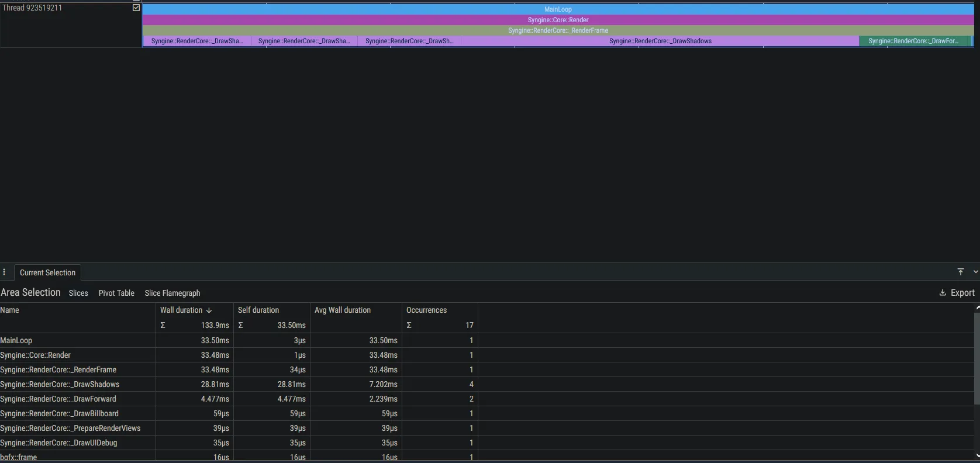Click the Wall duration sort arrow
Image resolution: width=980 pixels, height=463 pixels.
click(x=209, y=310)
